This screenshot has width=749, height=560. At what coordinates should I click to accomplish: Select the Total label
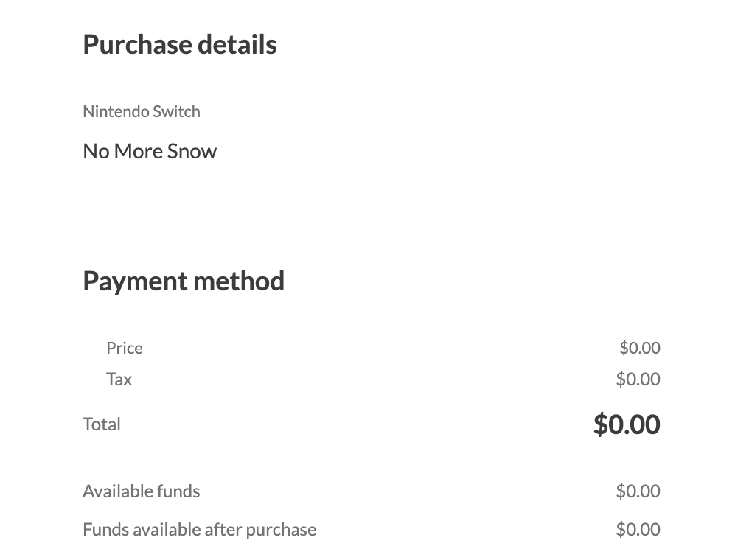tap(101, 424)
